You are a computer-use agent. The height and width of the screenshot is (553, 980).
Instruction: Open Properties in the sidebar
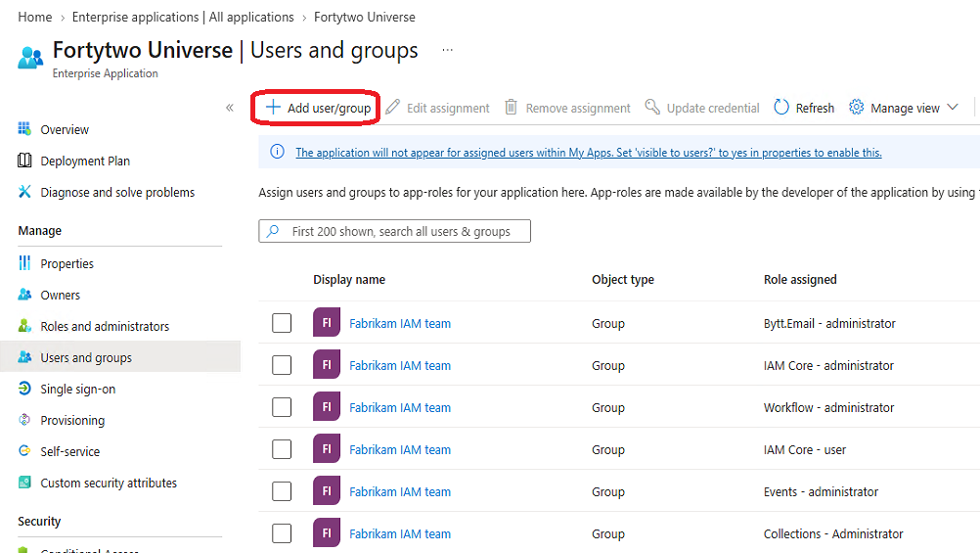[x=67, y=263]
